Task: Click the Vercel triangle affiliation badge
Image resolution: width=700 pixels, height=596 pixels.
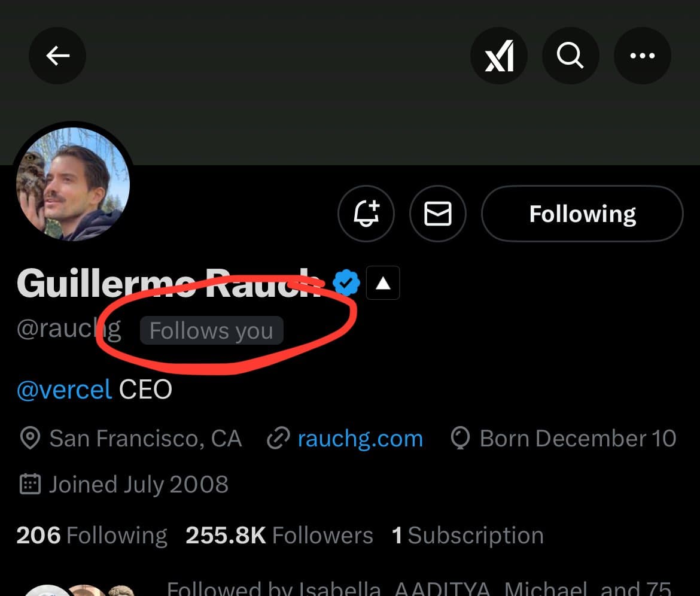Action: pyautogui.click(x=383, y=284)
